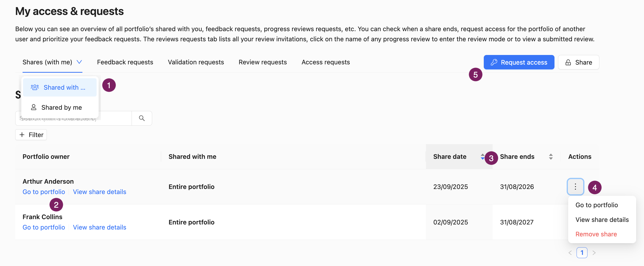Open Frank Collins' 'View share details' link
Image resolution: width=644 pixels, height=266 pixels.
pos(99,227)
